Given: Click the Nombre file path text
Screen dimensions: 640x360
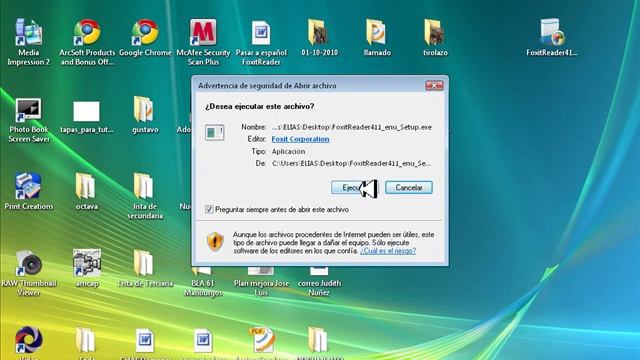Looking at the screenshot, I should 352,127.
